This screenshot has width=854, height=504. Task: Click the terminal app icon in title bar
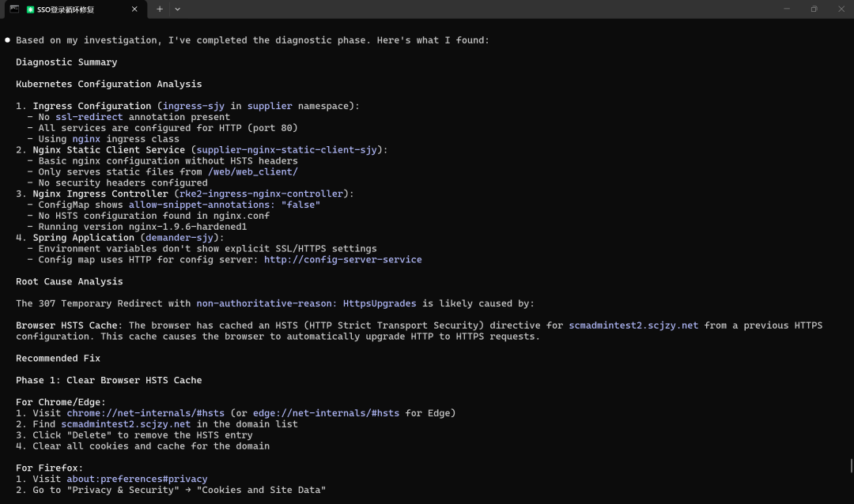pos(14,9)
